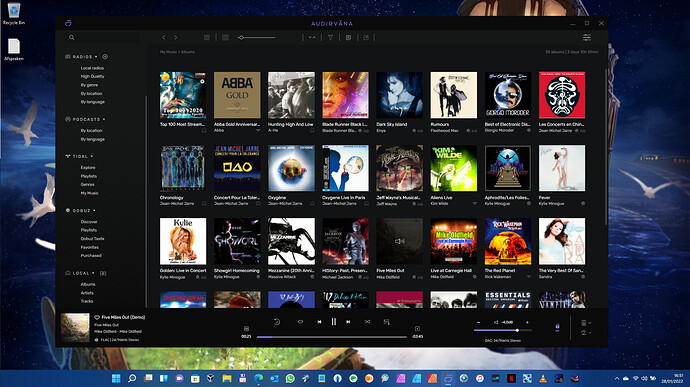The height and width of the screenshot is (387, 690).
Task: Favorite Five Miles Out with heart icon
Action: coord(97,317)
